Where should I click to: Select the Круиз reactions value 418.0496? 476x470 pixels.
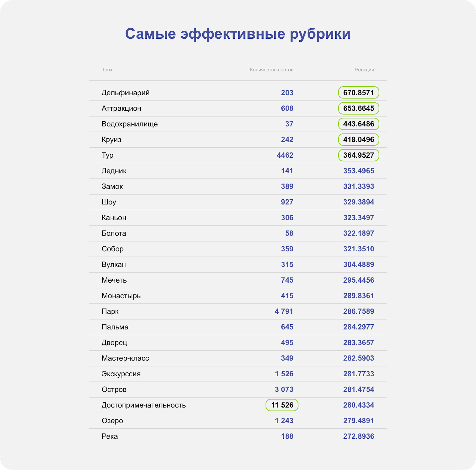pyautogui.click(x=358, y=140)
